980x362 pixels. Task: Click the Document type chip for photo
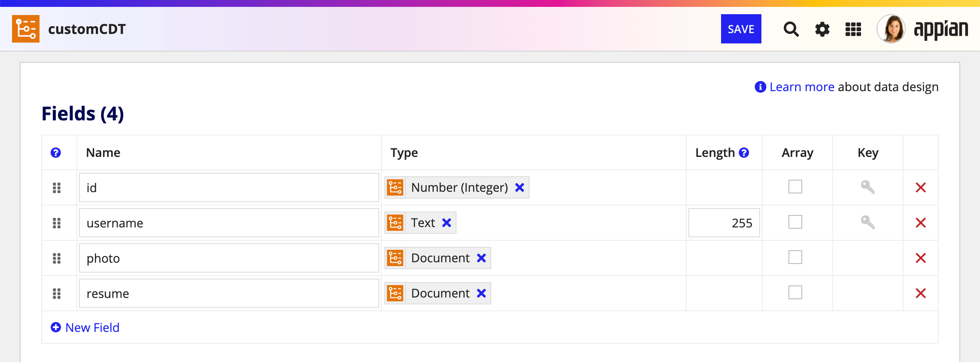pos(438,258)
